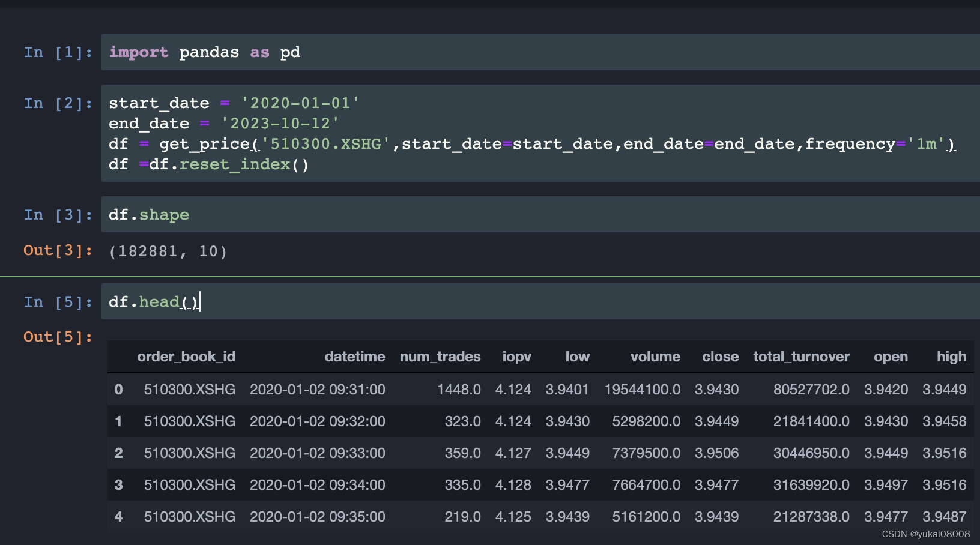
Task: Click open value 3.9420
Action: coord(886,390)
